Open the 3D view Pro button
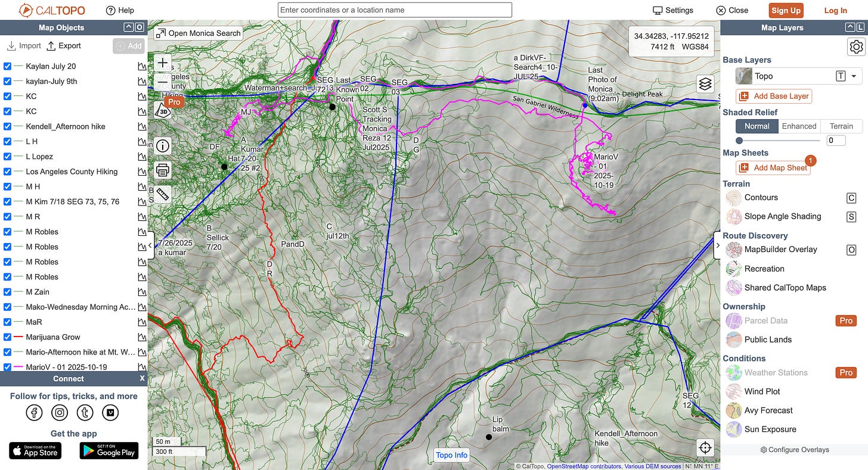The width and height of the screenshot is (868, 470). pyautogui.click(x=163, y=110)
